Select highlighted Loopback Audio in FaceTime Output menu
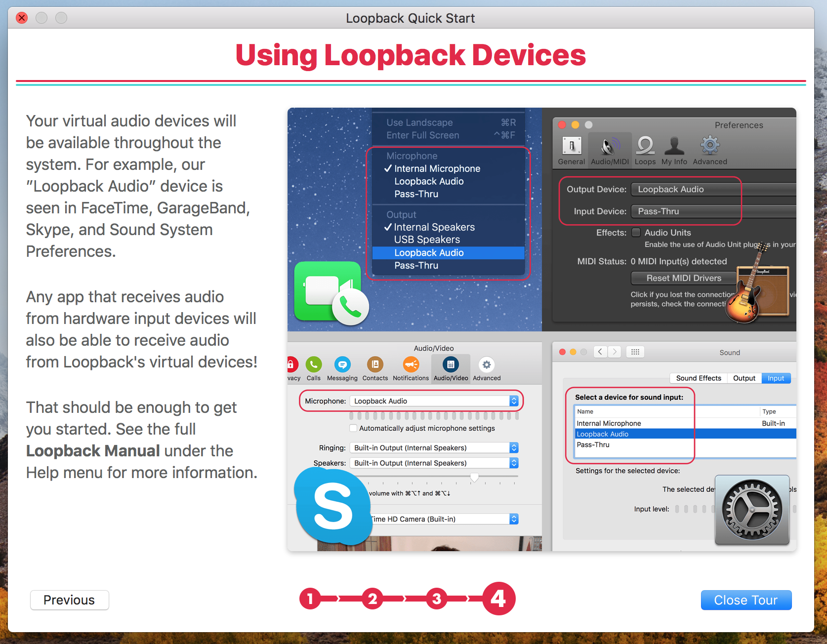 449,252
